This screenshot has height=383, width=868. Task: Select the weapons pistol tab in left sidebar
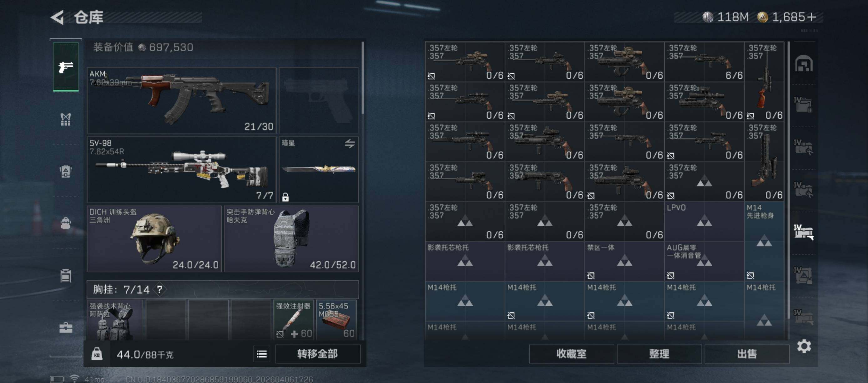click(x=66, y=67)
